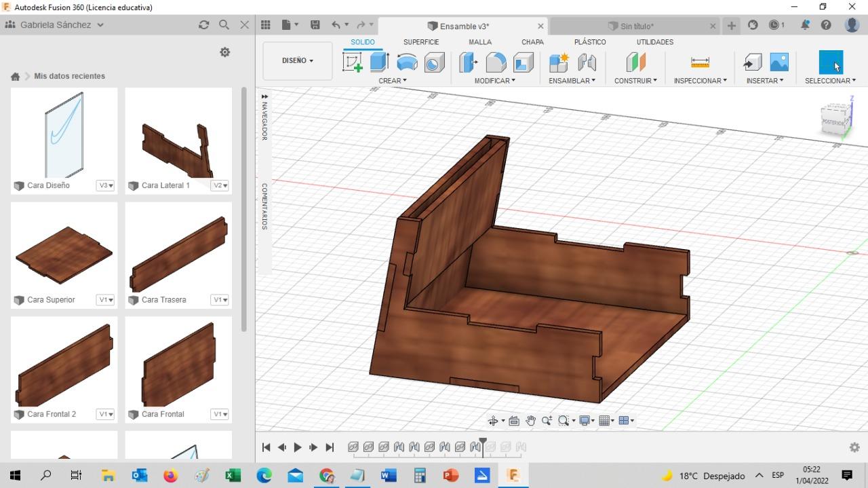Image resolution: width=868 pixels, height=488 pixels.
Task: Open the Cara Diseño V3 version dropdown
Action: point(105,185)
